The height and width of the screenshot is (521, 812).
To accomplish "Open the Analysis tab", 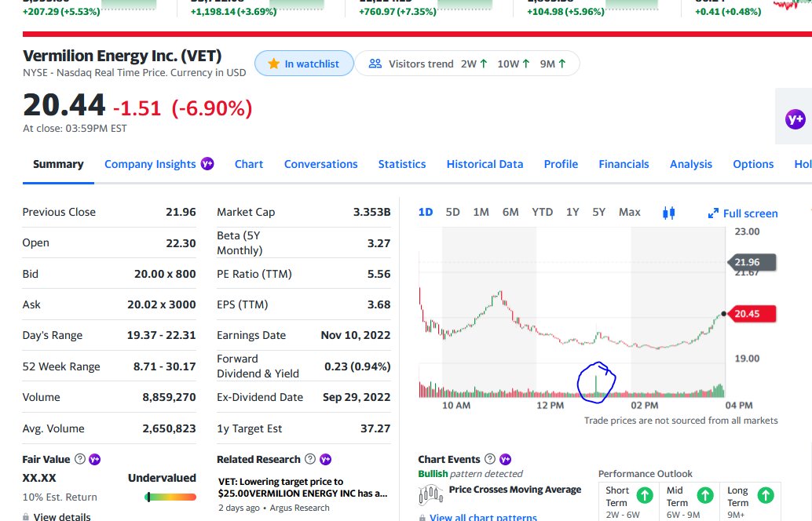I will 691,164.
